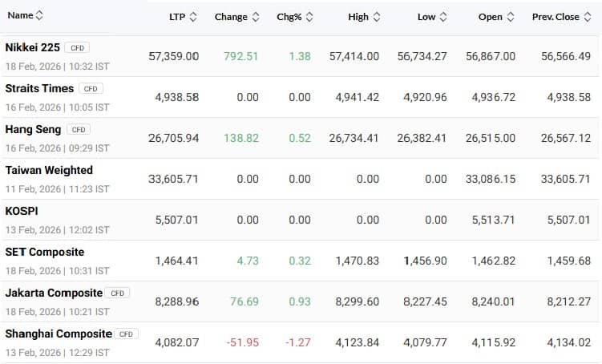The width and height of the screenshot is (602, 364).
Task: Click the High column header label
Action: point(358,17)
